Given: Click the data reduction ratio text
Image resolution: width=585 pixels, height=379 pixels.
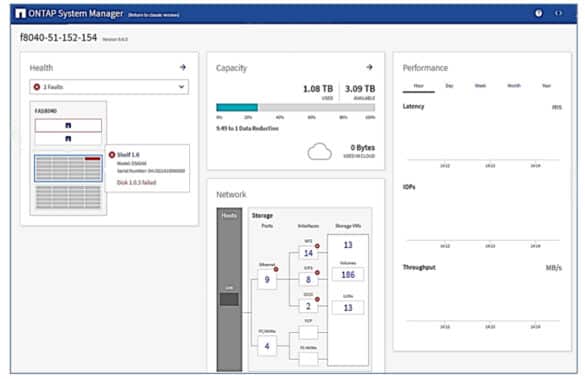Looking at the screenshot, I should pyautogui.click(x=247, y=128).
